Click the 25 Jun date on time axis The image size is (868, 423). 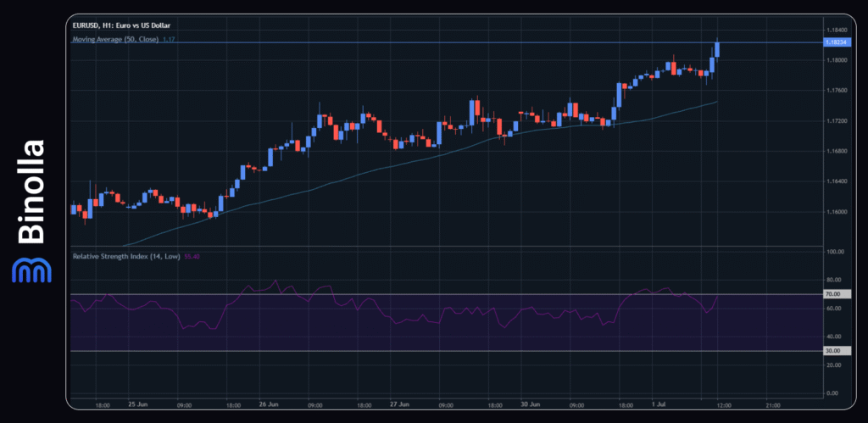click(x=138, y=404)
